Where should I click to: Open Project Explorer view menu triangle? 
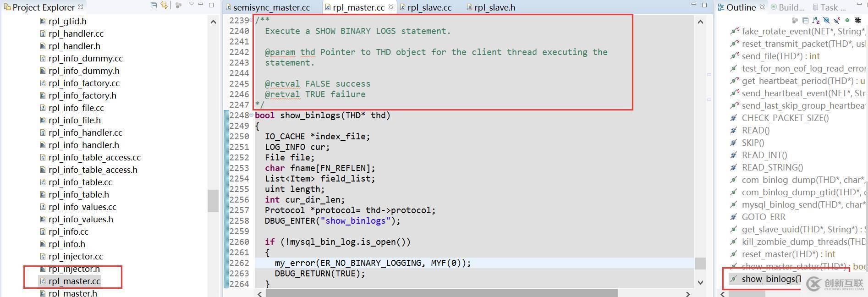coord(192,5)
